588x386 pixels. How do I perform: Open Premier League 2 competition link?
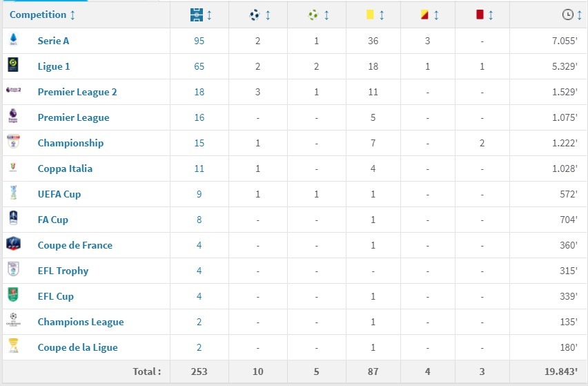[77, 92]
